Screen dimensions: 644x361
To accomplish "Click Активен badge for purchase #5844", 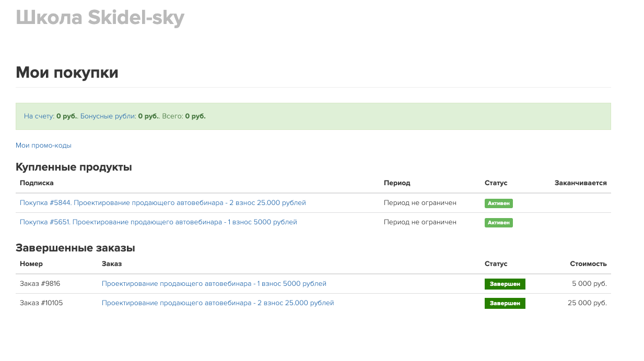I will 499,203.
